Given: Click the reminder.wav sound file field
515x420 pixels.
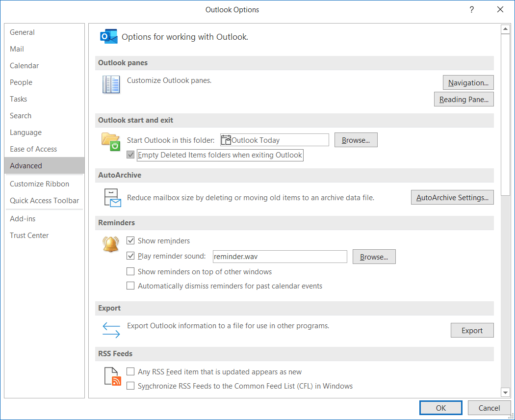Looking at the screenshot, I should click(280, 257).
